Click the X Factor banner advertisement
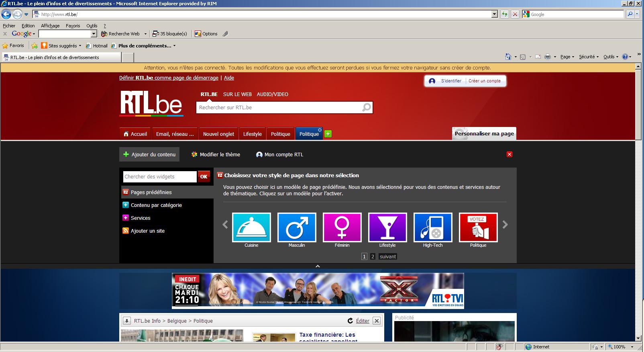 click(318, 291)
